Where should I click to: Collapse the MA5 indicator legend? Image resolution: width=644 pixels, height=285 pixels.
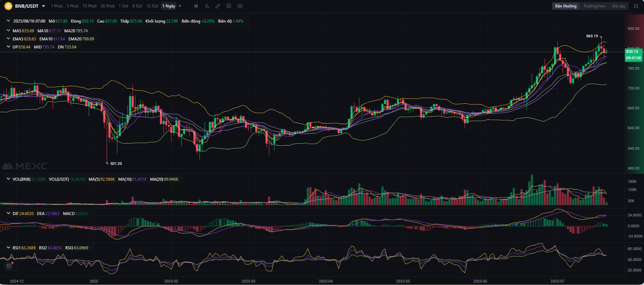pos(8,31)
